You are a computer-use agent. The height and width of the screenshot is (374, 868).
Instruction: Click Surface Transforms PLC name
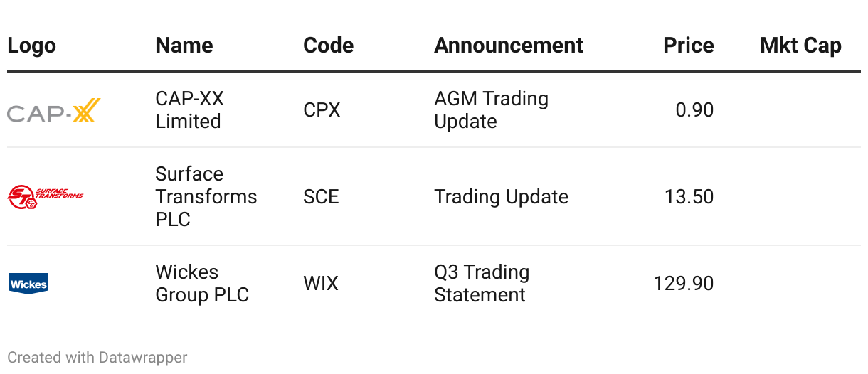pos(206,196)
